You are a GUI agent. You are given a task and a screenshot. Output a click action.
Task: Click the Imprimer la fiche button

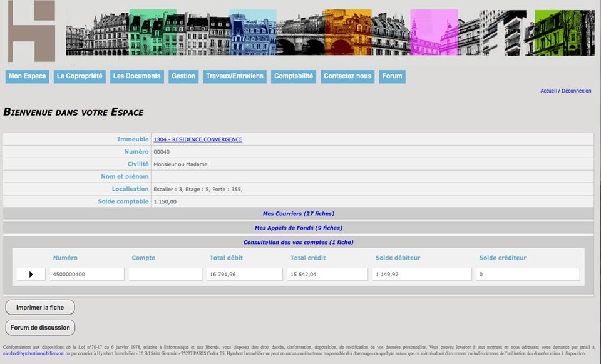click(x=40, y=307)
